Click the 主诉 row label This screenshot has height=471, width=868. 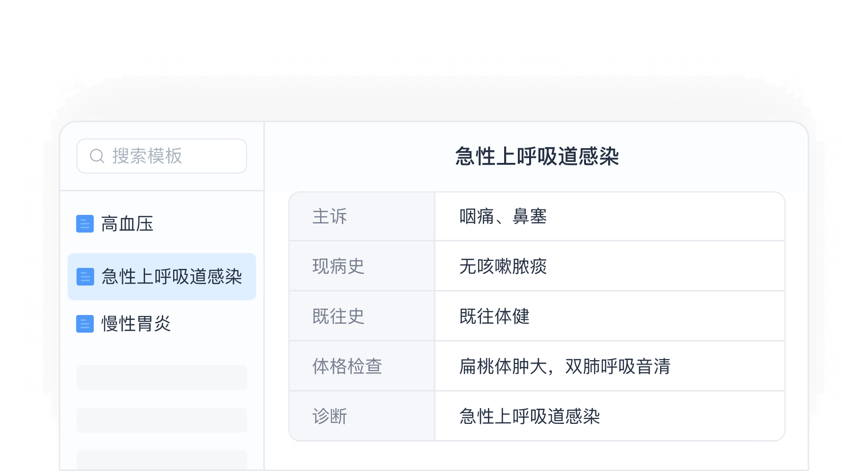[x=330, y=216]
